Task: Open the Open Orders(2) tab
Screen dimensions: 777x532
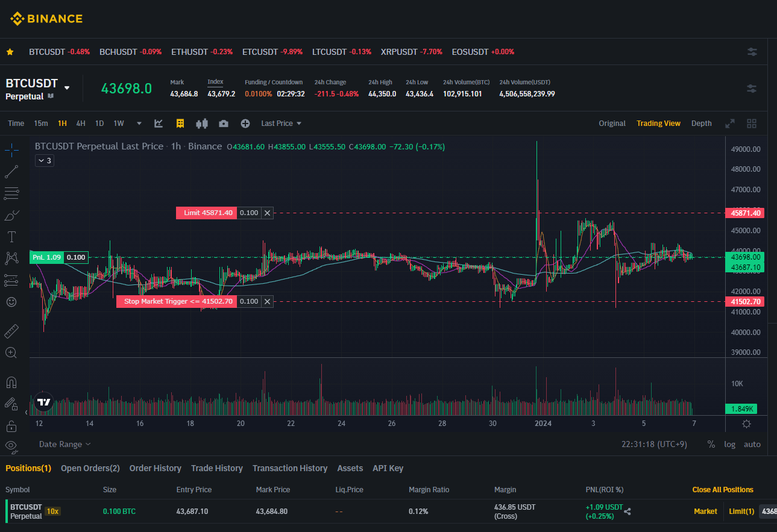Action: click(90, 468)
